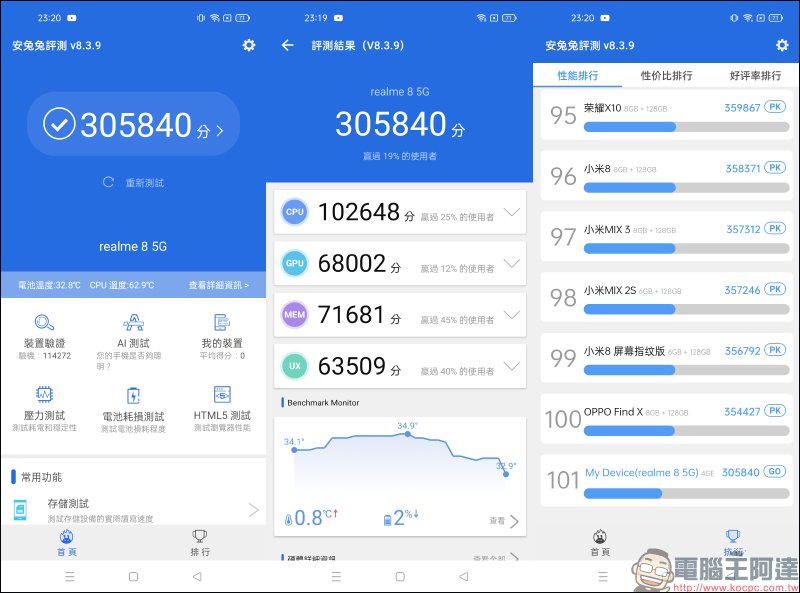This screenshot has width=800, height=593.
Task: Open settings gear in ranking screen
Action: coord(782,45)
